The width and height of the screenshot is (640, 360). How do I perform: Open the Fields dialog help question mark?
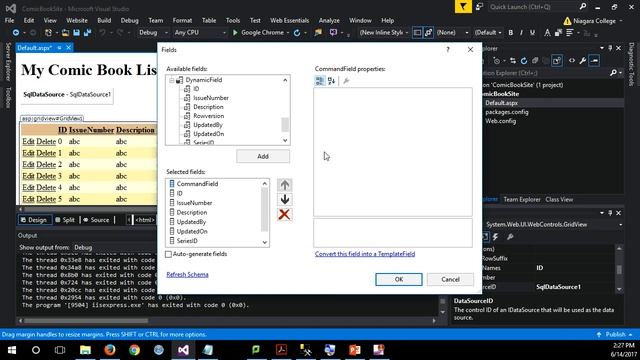coord(448,49)
